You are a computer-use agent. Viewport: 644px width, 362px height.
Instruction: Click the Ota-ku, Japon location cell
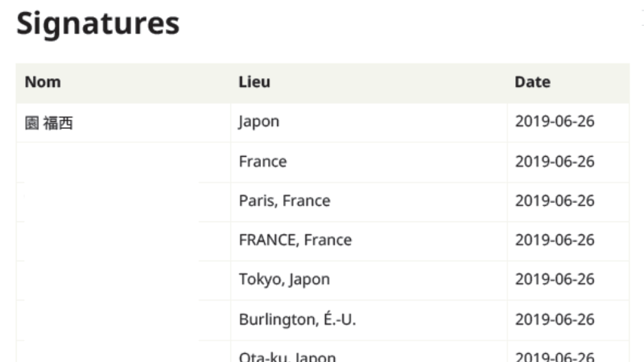click(x=287, y=356)
